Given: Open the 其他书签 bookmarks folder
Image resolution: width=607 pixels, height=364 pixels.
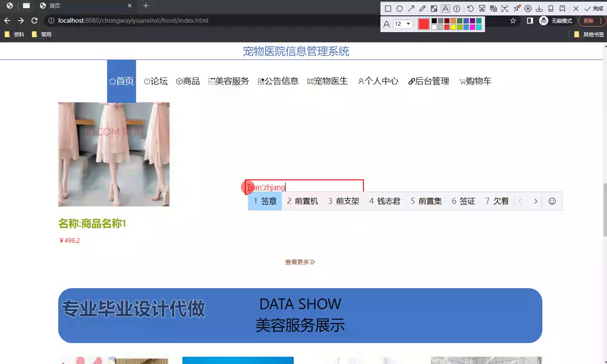Looking at the screenshot, I should click(589, 35).
